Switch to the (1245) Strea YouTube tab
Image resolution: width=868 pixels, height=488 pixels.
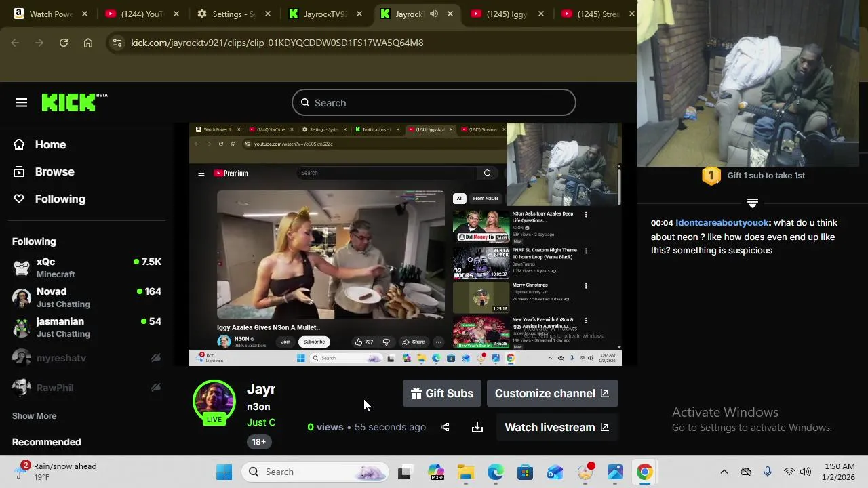598,14
